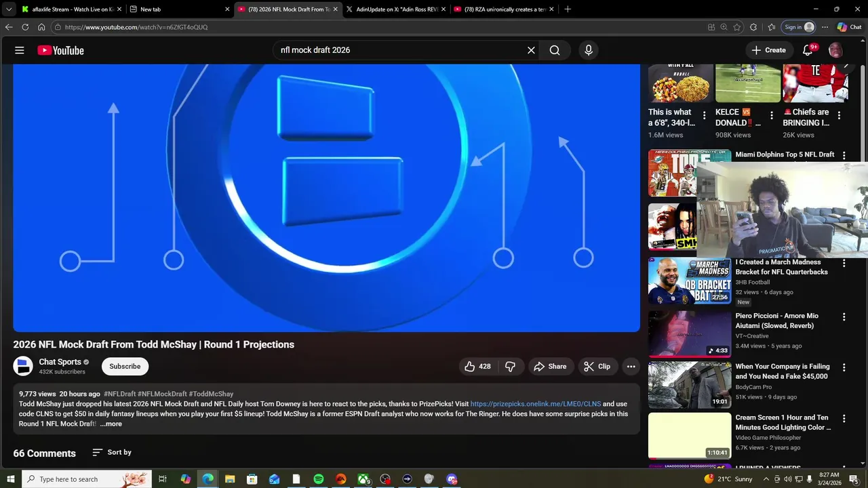Open Chat Sports channel name link
Image resolution: width=868 pixels, height=488 pixels.
[x=60, y=362]
